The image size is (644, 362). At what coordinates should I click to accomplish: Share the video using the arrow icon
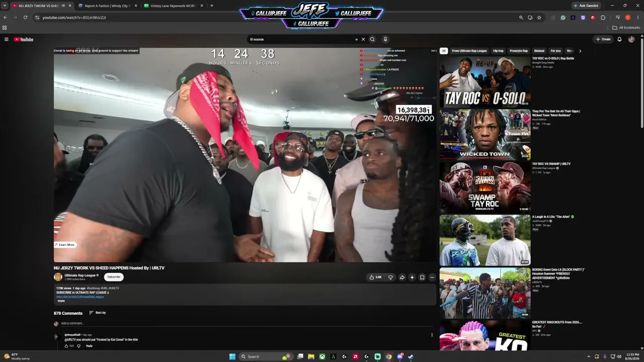(402, 277)
